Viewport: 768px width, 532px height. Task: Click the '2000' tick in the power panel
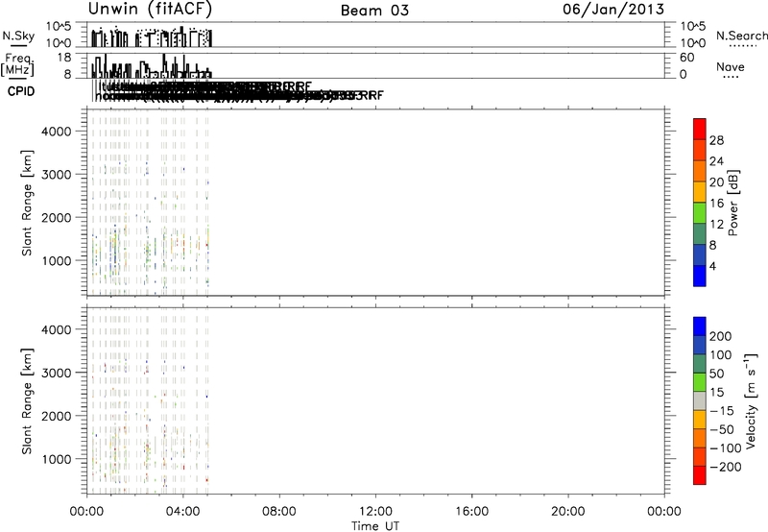tap(57, 217)
